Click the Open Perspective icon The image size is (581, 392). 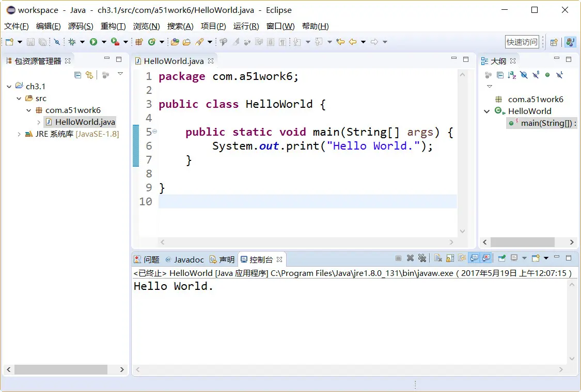click(x=554, y=42)
